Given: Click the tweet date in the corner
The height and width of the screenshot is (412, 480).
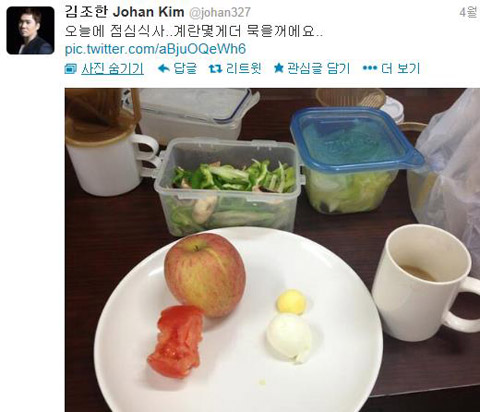Looking at the screenshot, I should [470, 12].
